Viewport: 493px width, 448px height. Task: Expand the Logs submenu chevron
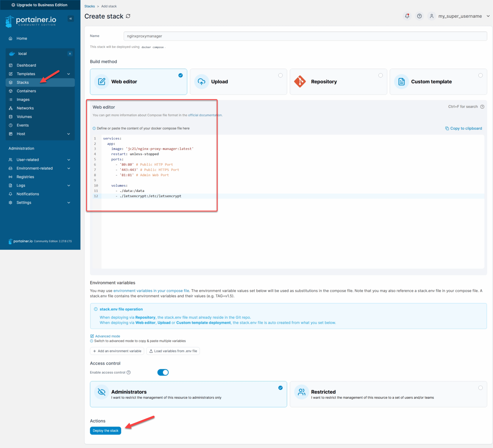(69, 186)
